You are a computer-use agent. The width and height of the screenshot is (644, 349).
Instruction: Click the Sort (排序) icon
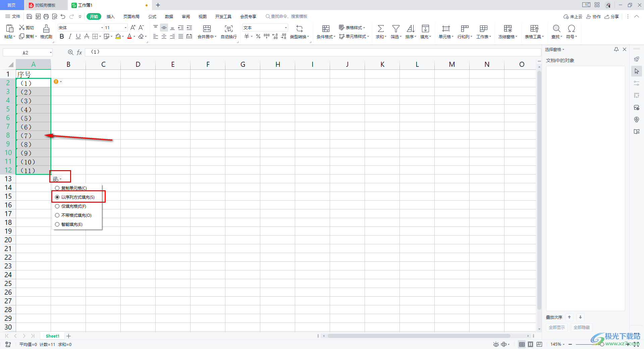pyautogui.click(x=411, y=29)
